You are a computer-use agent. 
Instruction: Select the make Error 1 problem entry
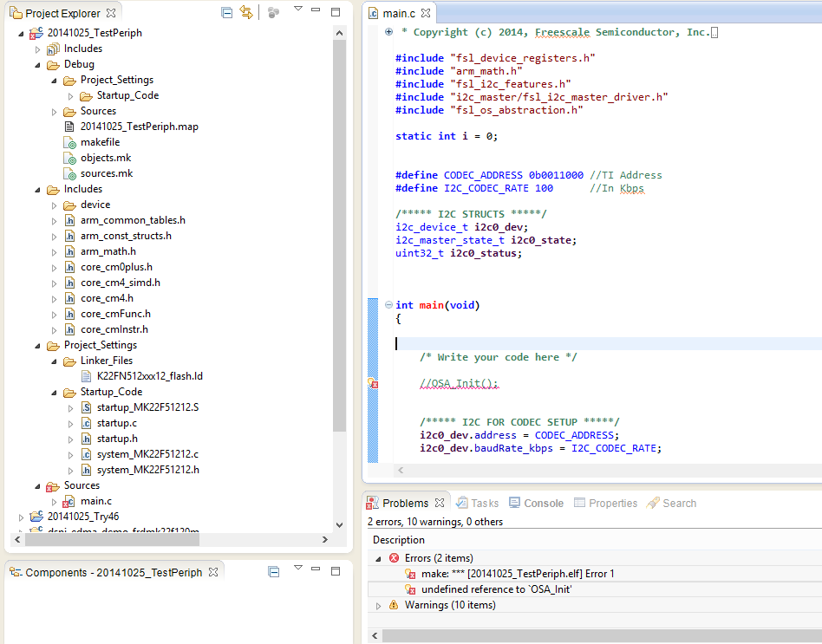pos(518,574)
